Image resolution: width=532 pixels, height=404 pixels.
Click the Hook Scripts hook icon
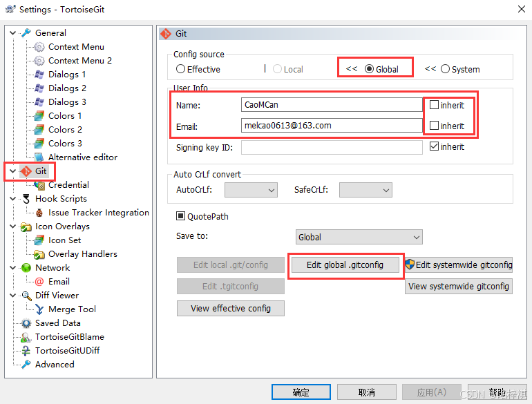[x=26, y=199]
